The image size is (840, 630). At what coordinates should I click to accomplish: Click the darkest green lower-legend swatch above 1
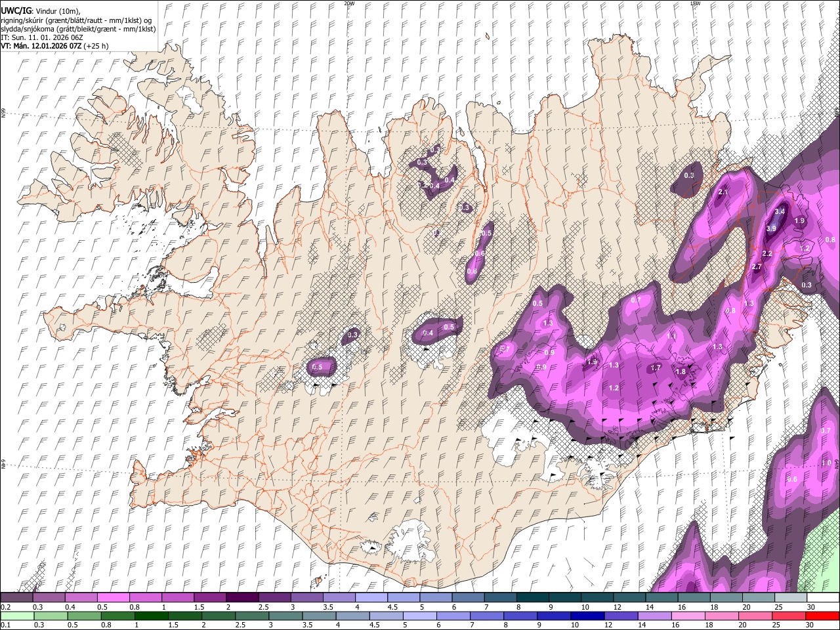tap(151, 616)
